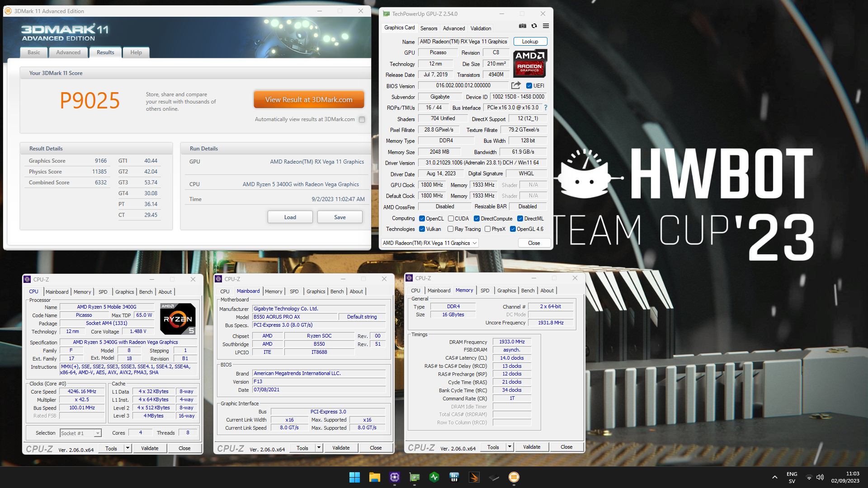Click Ryzen 5 logo in CPU-Z

pos(178,319)
